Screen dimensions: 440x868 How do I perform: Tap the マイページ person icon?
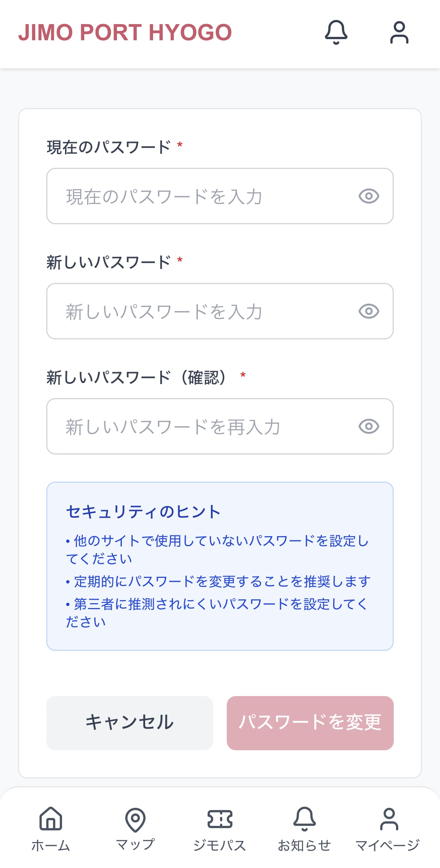389,818
